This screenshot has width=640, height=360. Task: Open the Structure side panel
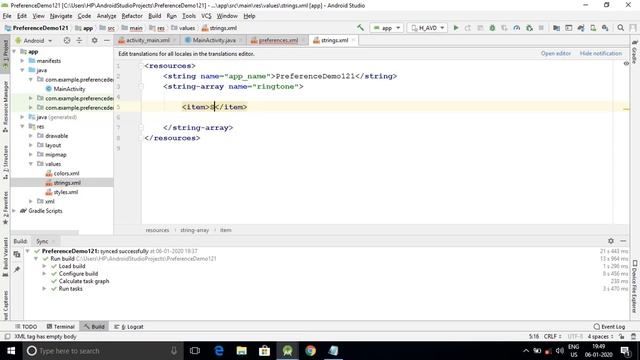click(x=5, y=162)
